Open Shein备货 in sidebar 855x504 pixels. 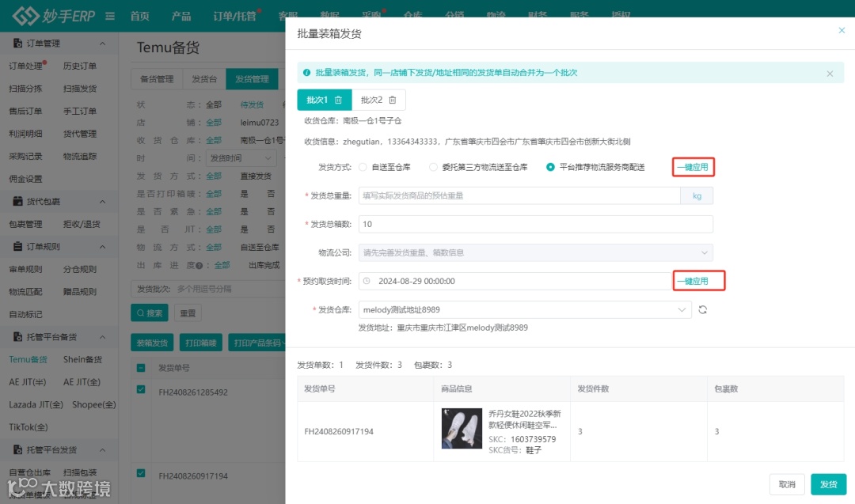click(82, 359)
